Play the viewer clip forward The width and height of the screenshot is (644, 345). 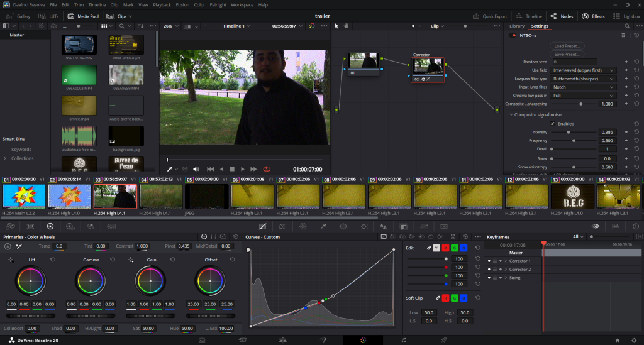[x=242, y=169]
